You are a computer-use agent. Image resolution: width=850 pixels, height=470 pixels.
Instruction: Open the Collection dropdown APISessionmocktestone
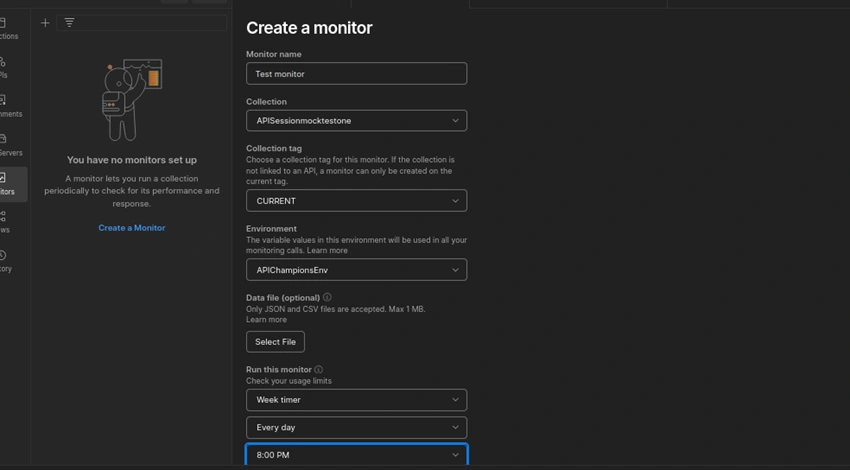[x=356, y=120]
